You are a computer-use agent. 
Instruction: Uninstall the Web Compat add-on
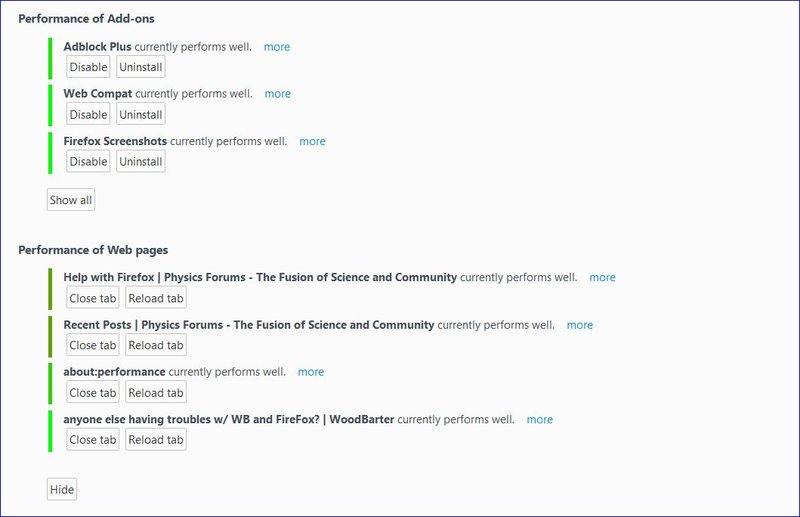point(141,114)
